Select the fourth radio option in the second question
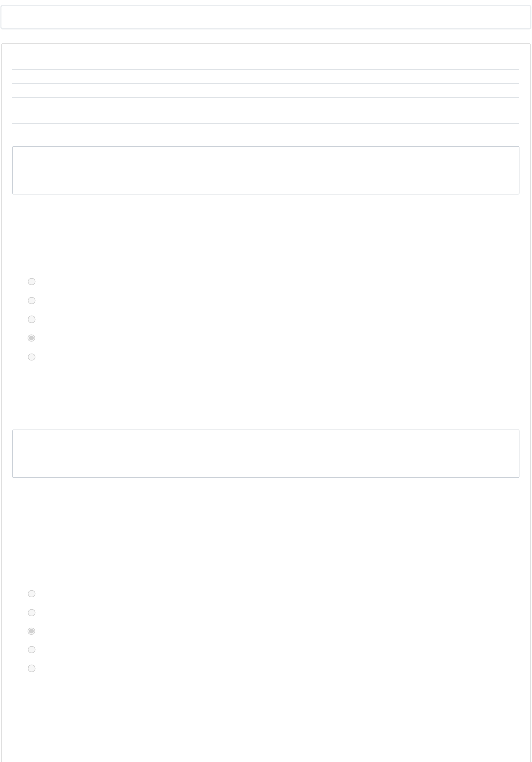The height and width of the screenshot is (762, 532). (32, 650)
